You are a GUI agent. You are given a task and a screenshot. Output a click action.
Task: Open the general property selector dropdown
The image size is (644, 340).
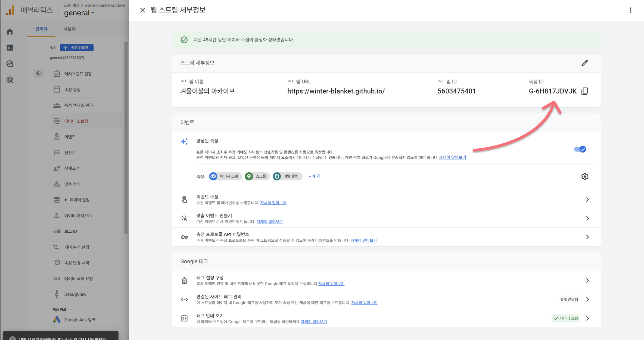(x=79, y=13)
